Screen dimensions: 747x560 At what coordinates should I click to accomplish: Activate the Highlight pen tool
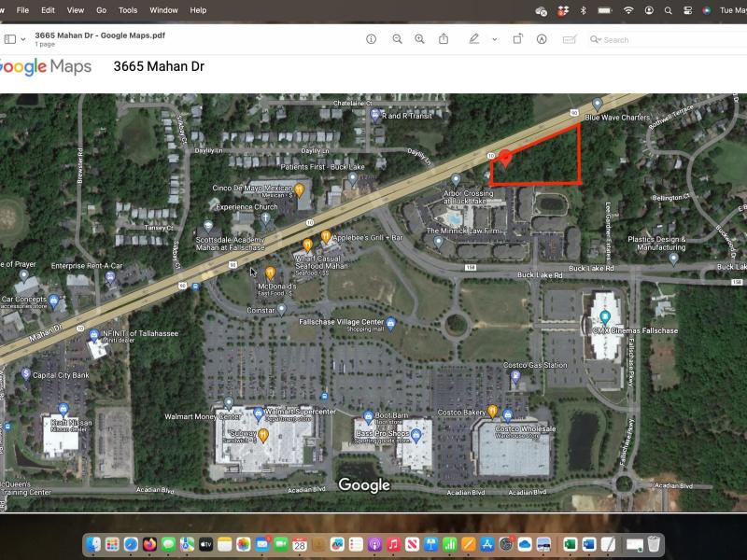pos(473,39)
